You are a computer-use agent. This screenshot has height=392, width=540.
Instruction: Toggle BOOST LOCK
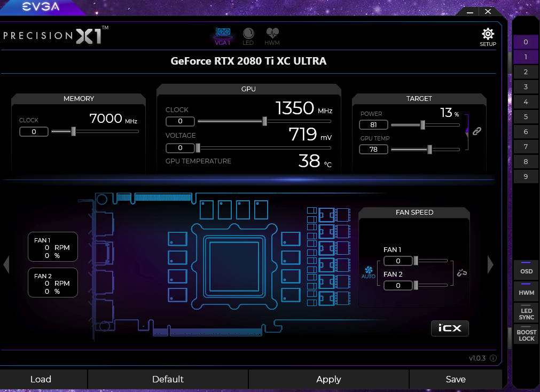click(x=526, y=333)
